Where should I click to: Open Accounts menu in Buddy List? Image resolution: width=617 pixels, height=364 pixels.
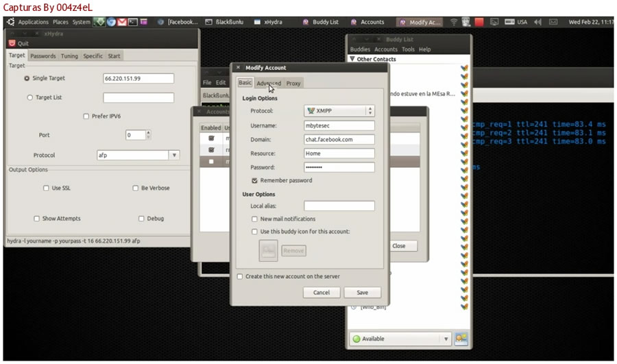[385, 49]
